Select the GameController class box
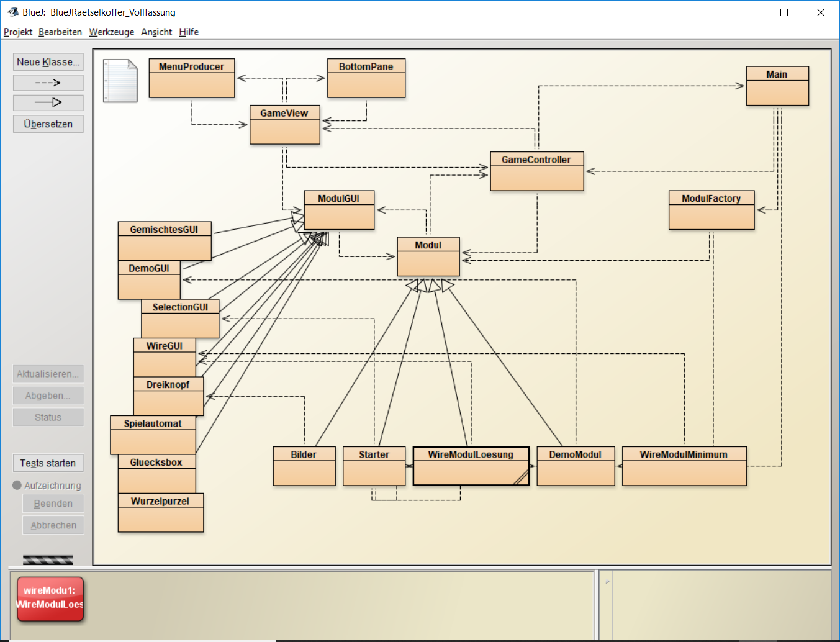 point(536,171)
